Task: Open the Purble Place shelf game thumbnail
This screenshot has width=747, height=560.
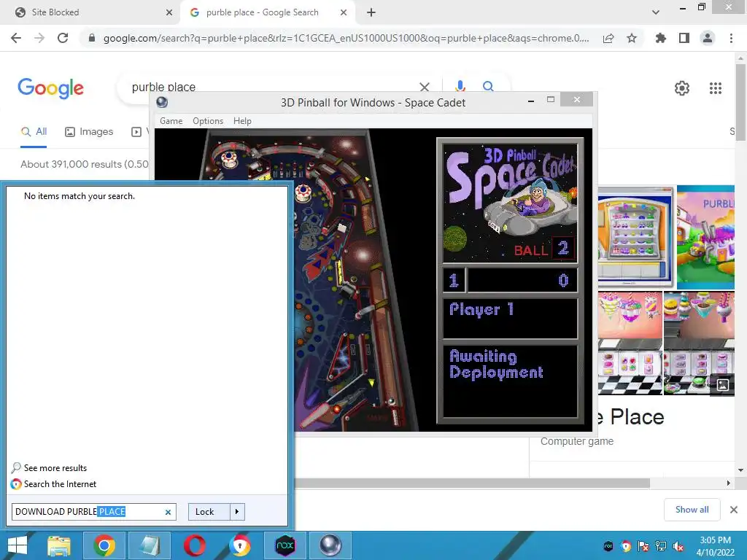Action: click(635, 237)
